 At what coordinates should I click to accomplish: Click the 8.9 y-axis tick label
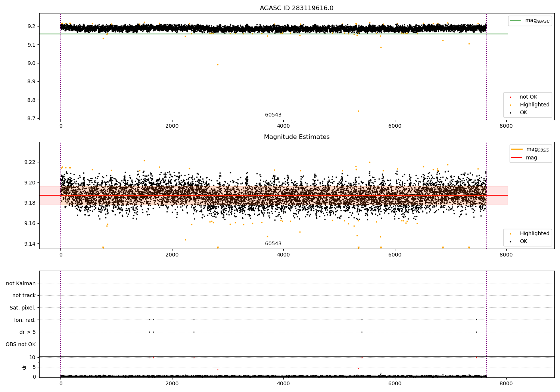click(x=31, y=82)
